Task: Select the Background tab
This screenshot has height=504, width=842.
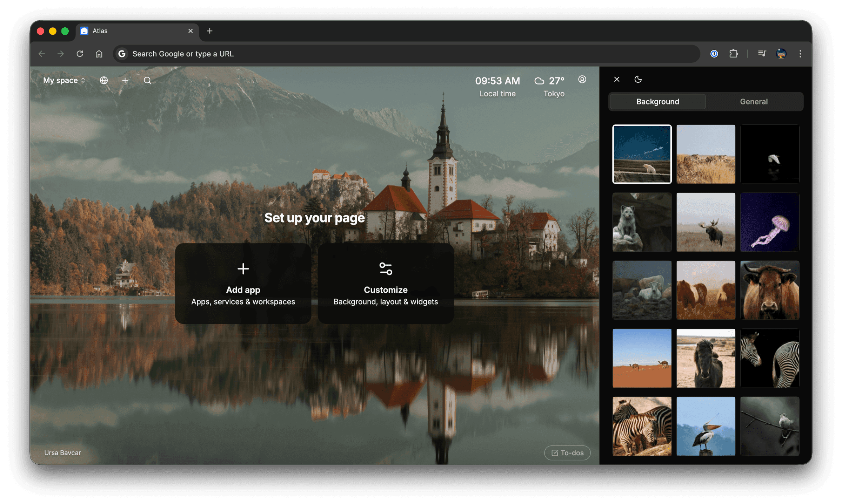Action: [657, 102]
